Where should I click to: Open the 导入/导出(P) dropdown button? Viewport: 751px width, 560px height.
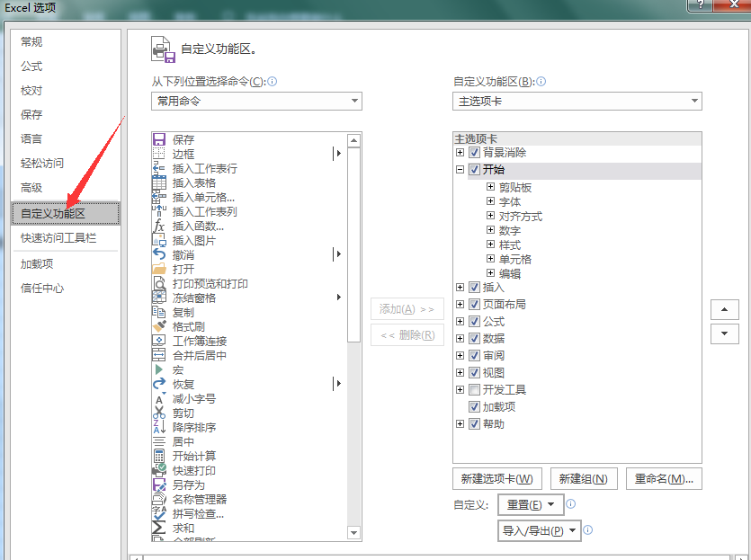click(x=540, y=530)
